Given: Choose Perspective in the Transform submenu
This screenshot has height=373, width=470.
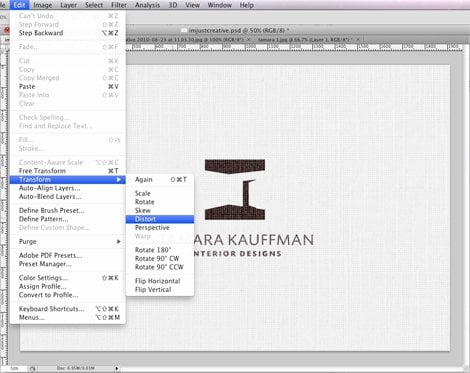Looking at the screenshot, I should (x=160, y=228).
